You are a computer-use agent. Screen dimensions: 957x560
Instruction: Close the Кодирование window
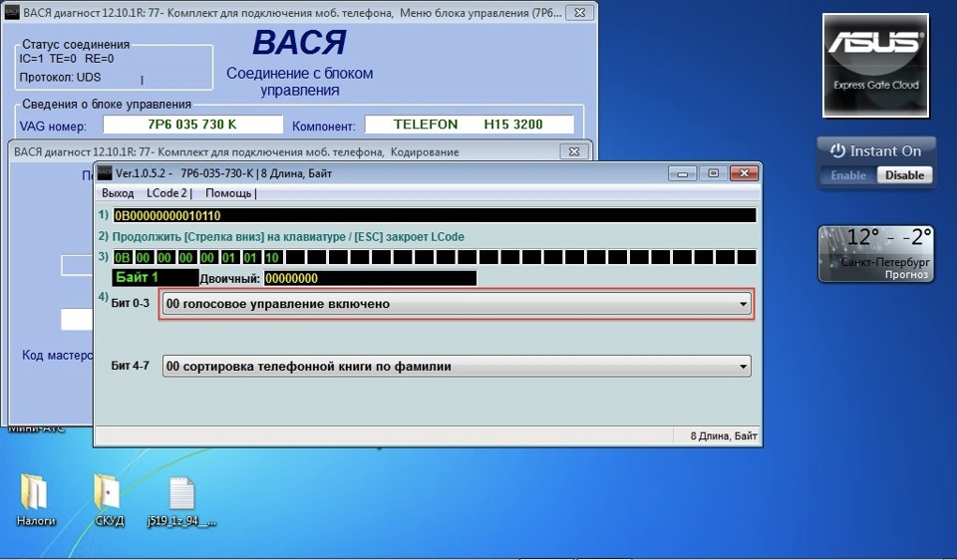(x=574, y=151)
